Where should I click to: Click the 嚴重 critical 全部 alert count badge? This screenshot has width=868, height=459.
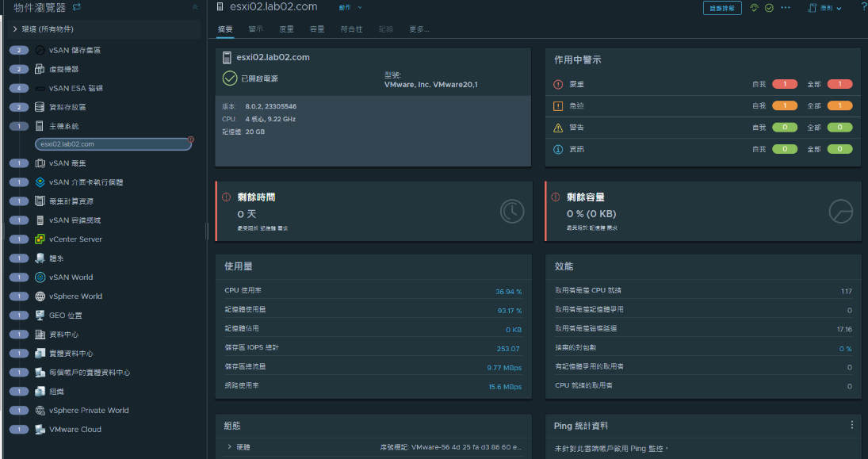(x=839, y=84)
